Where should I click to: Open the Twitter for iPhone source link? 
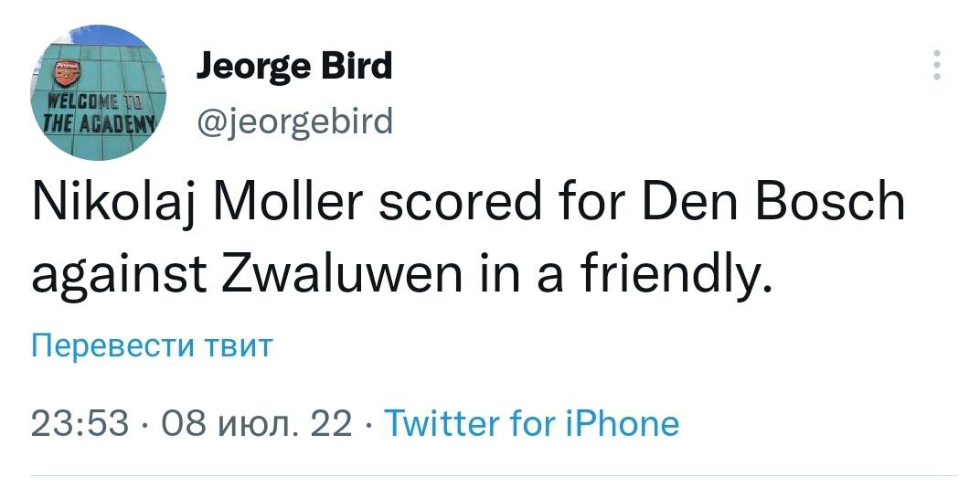point(530,423)
